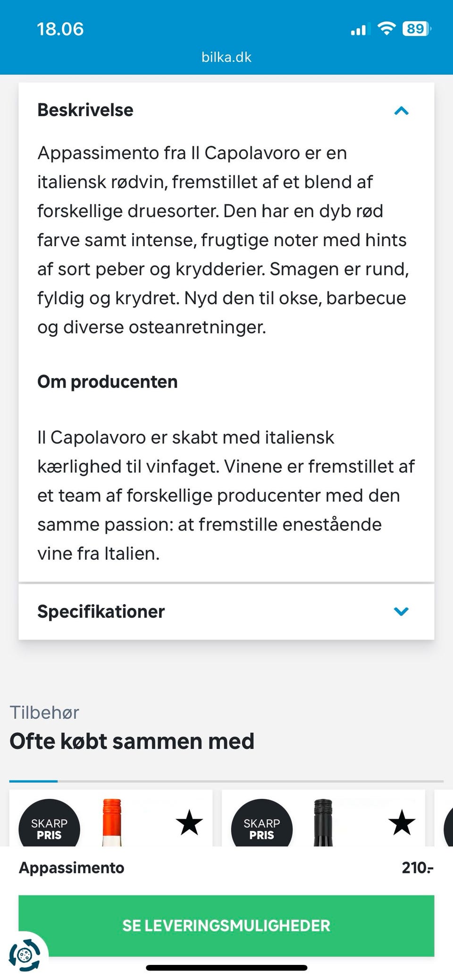Tap the cellular signal strength icon
This screenshot has width=453, height=980.
point(358,30)
